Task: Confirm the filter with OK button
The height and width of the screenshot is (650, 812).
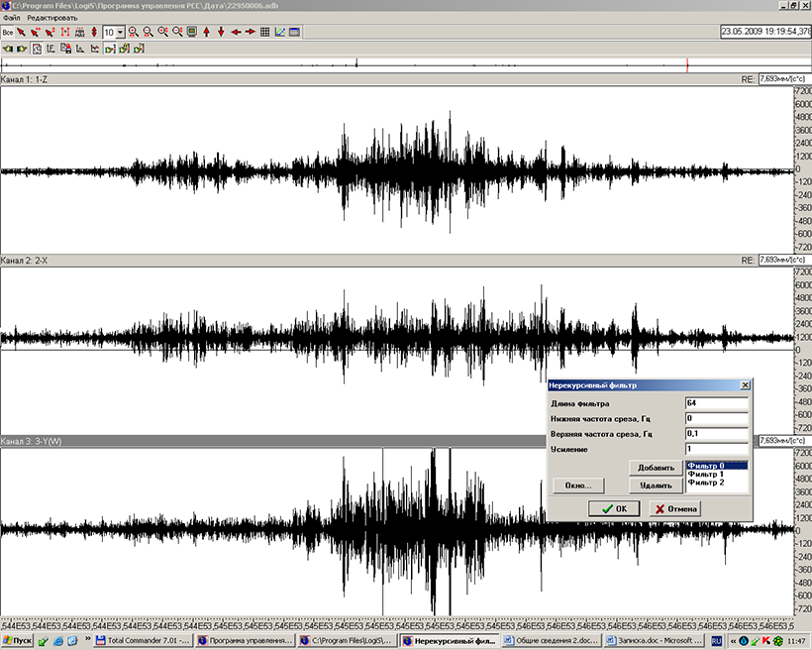Action: click(x=614, y=508)
